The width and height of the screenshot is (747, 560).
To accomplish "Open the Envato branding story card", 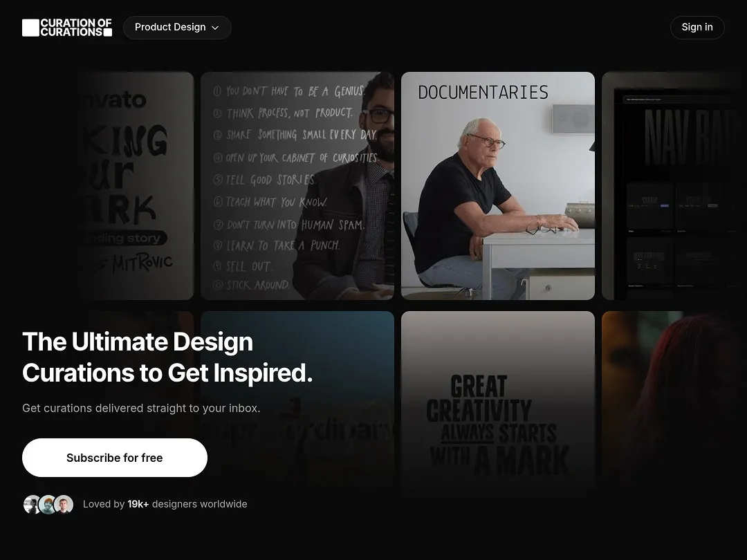I will [x=136, y=186].
